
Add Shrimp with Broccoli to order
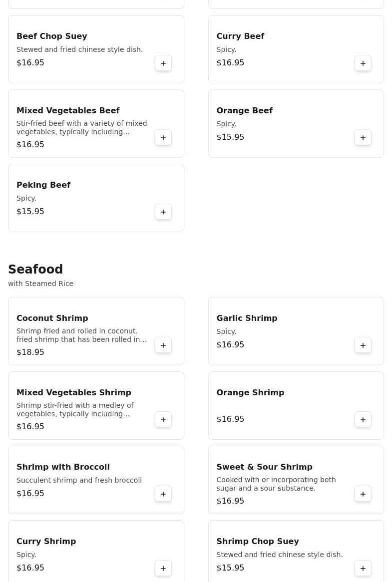coord(163,494)
